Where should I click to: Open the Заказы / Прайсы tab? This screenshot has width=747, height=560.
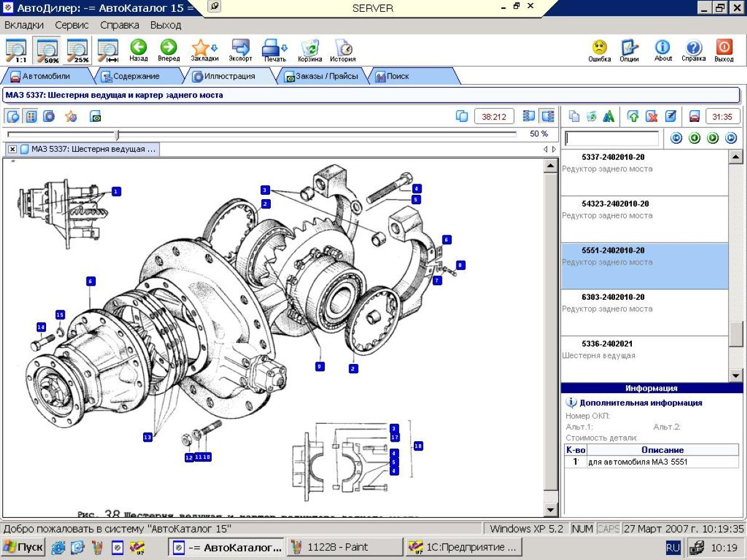(321, 77)
